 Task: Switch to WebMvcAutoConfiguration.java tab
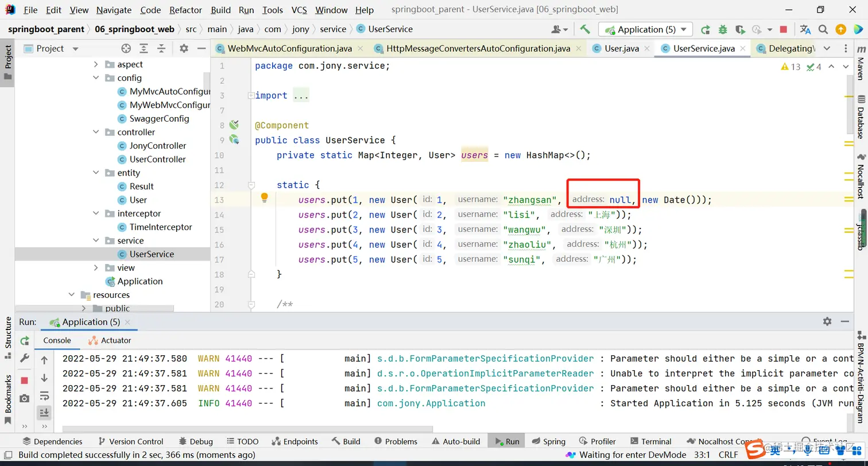[x=290, y=49]
